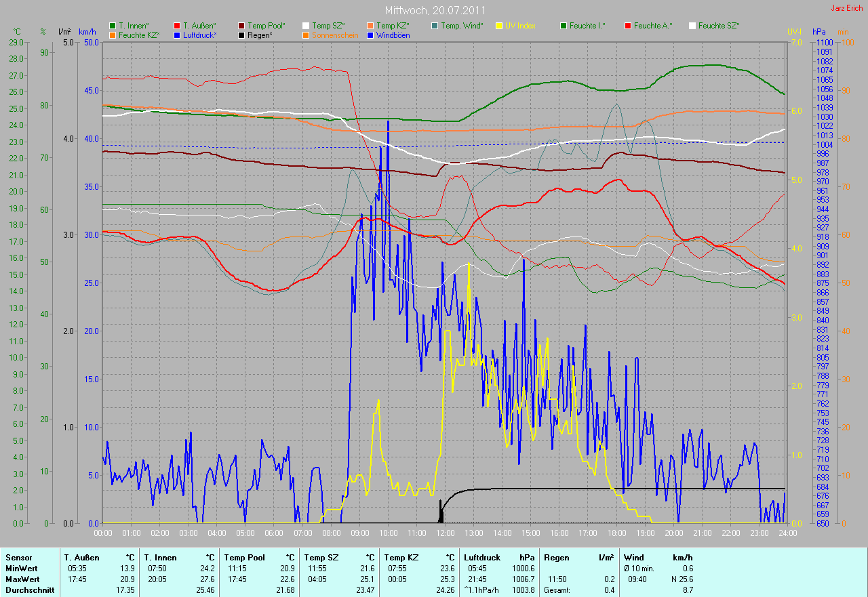Click the date title Mittwoch, 20.07.2011
The image size is (868, 597).
point(434,11)
